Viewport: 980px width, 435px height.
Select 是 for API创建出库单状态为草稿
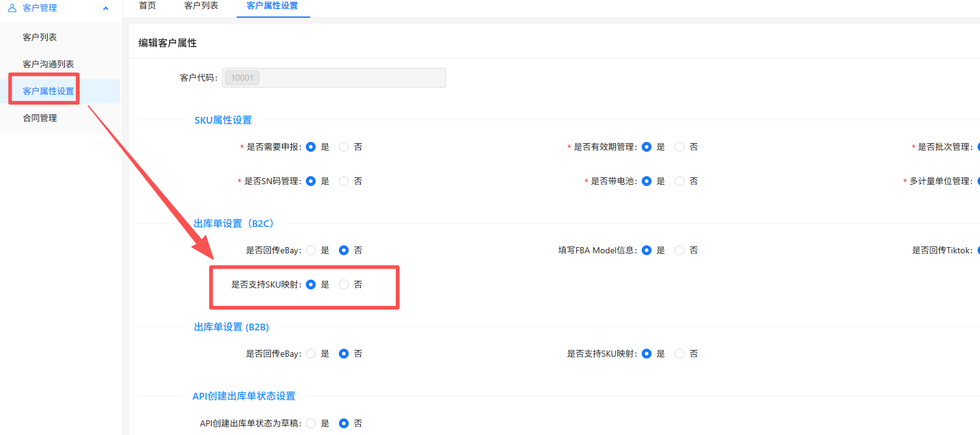(x=311, y=423)
